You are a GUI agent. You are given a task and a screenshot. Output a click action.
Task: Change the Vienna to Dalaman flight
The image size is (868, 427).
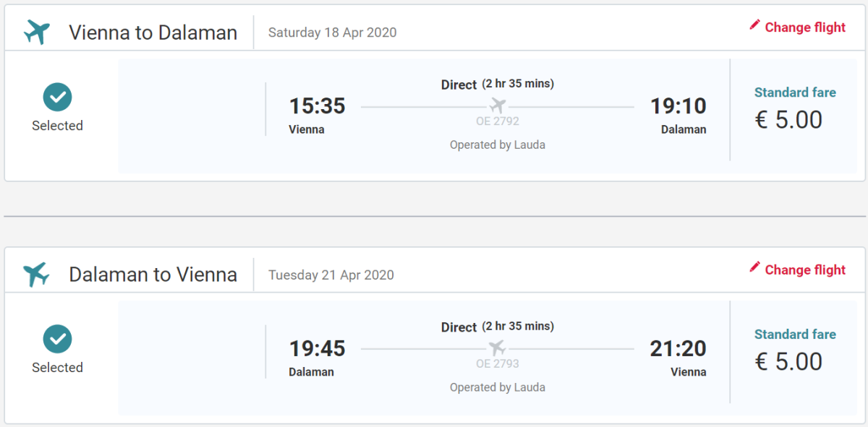point(804,27)
